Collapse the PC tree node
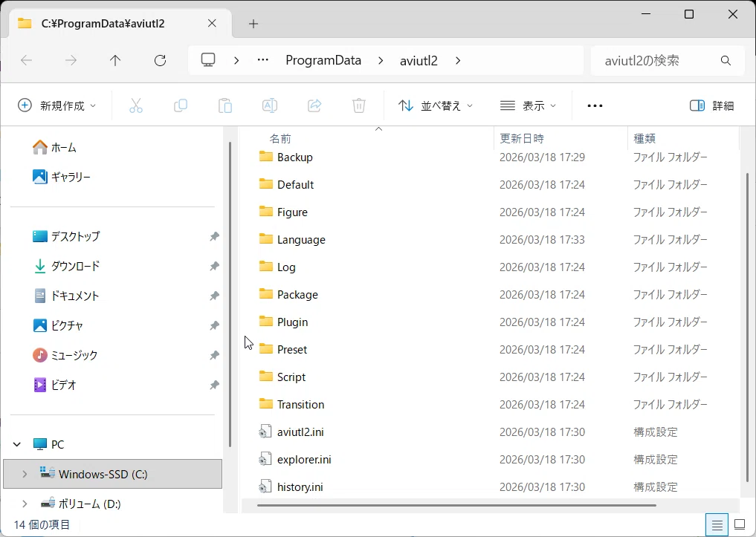This screenshot has height=537, width=756. tap(17, 445)
